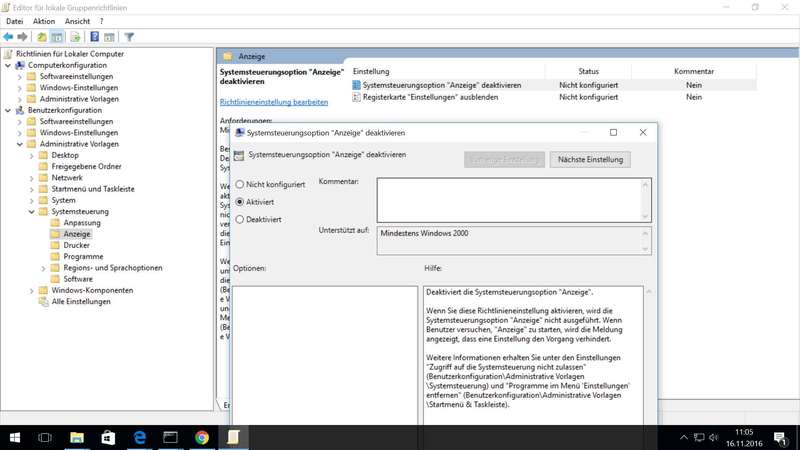800x450 pixels.
Task: Collapse the Benutzerkonfiguration node
Action: click(8, 110)
